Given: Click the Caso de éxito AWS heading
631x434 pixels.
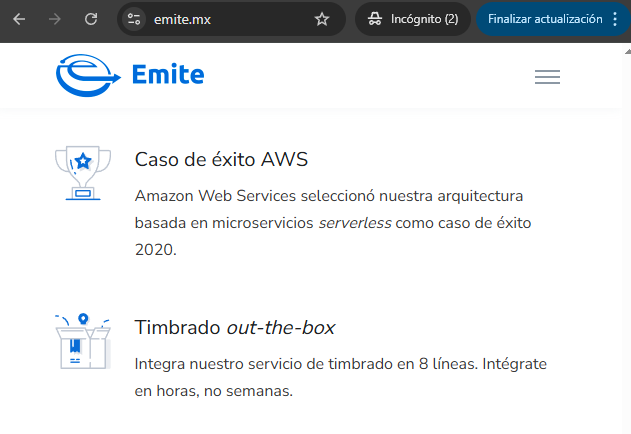Looking at the screenshot, I should 221,159.
